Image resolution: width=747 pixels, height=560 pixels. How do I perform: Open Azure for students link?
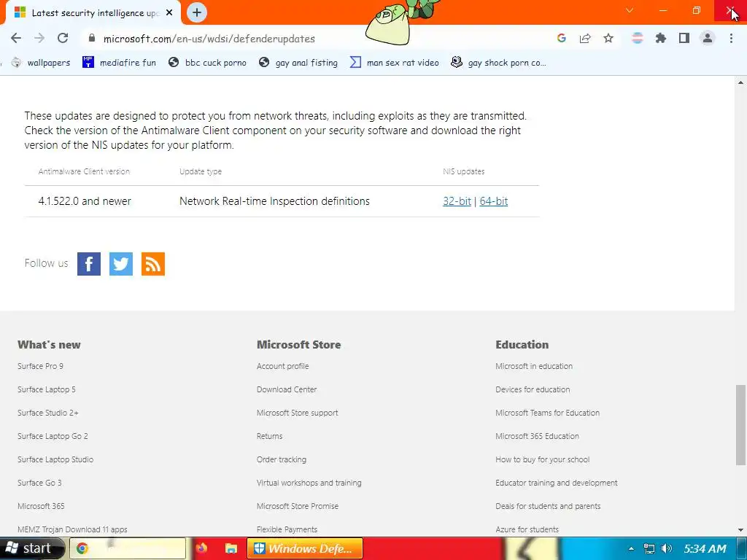527,529
